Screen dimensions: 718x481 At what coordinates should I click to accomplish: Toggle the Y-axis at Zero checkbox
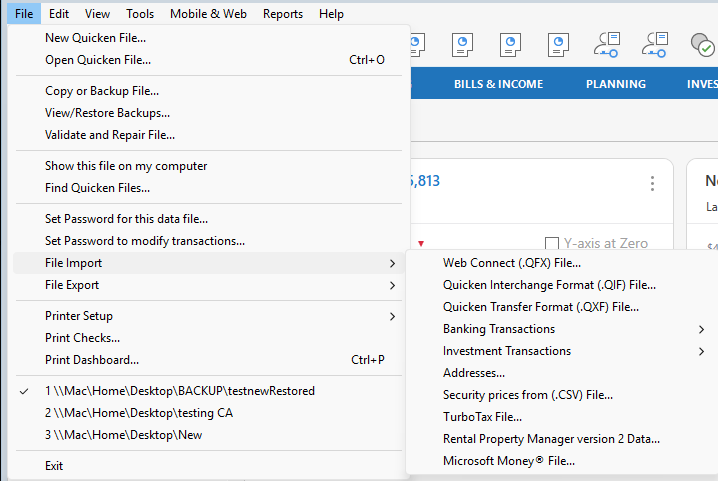(552, 243)
